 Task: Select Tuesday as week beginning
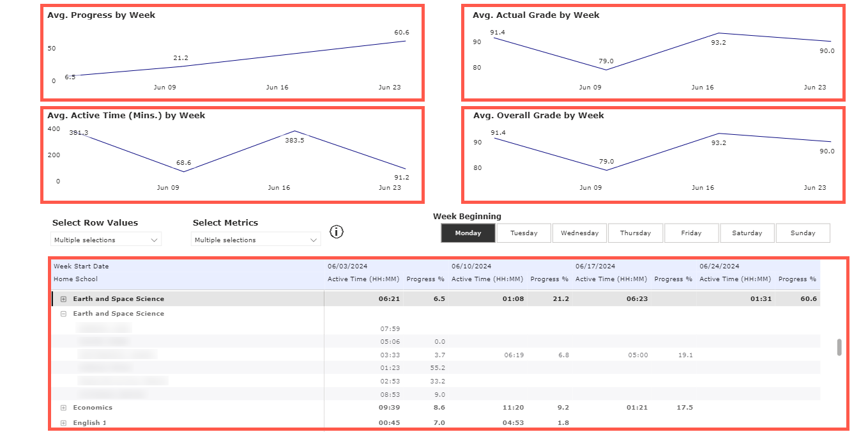point(524,233)
